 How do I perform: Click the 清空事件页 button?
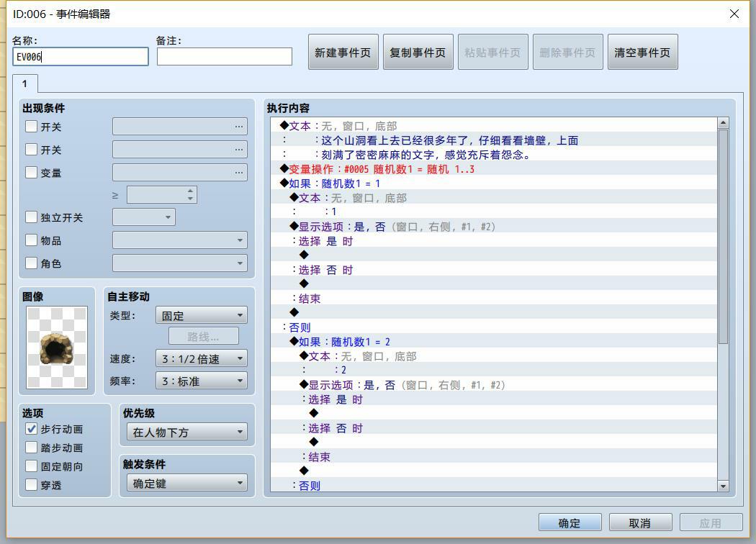pyautogui.click(x=643, y=52)
